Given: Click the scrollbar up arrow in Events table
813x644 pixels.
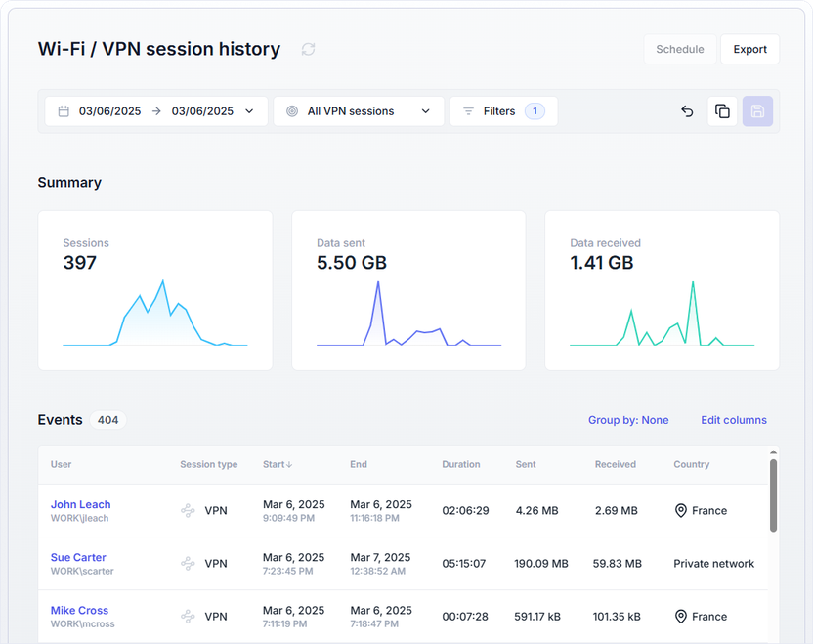Looking at the screenshot, I should click(x=773, y=452).
